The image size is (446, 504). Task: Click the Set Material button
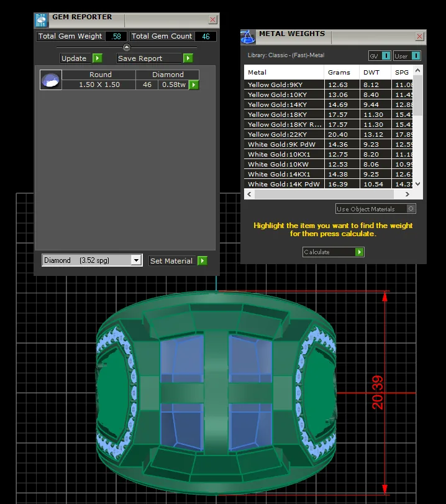coord(171,260)
